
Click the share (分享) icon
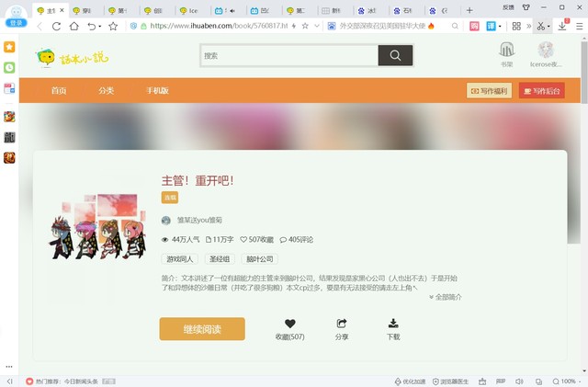click(342, 324)
